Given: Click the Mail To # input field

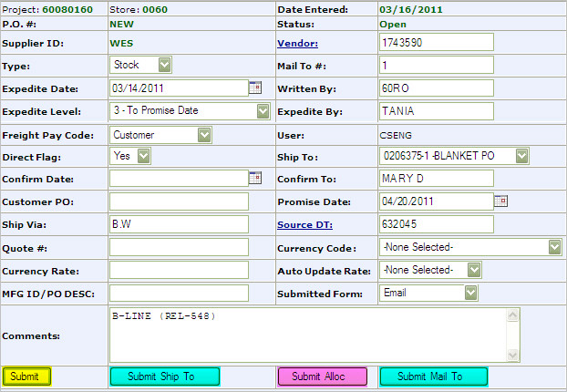Looking at the screenshot, I should (437, 65).
